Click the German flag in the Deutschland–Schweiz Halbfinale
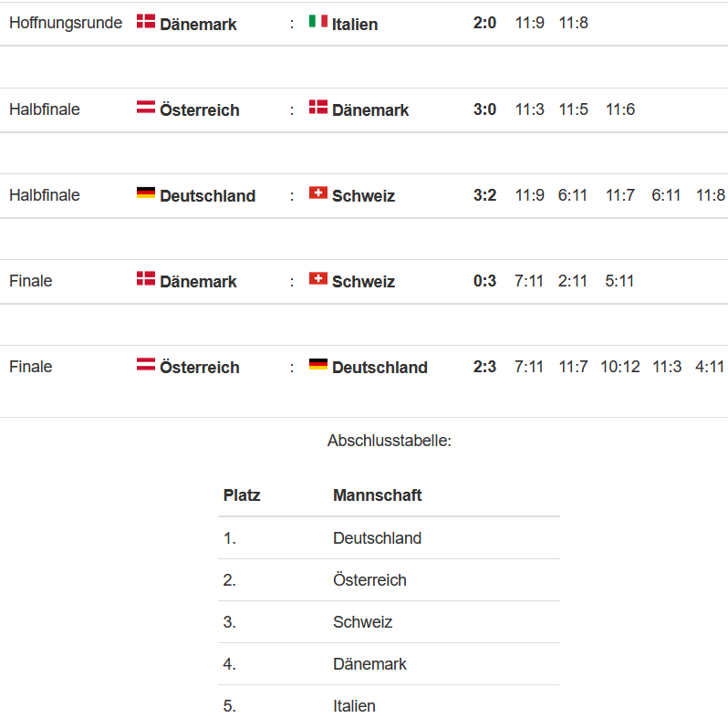The height and width of the screenshot is (718, 728). click(x=146, y=193)
